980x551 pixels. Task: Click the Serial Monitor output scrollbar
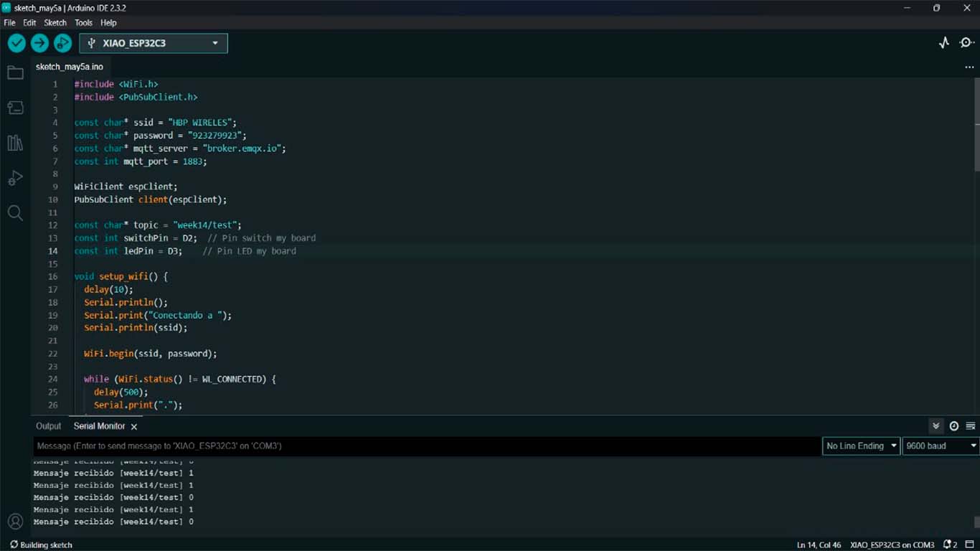[976, 522]
